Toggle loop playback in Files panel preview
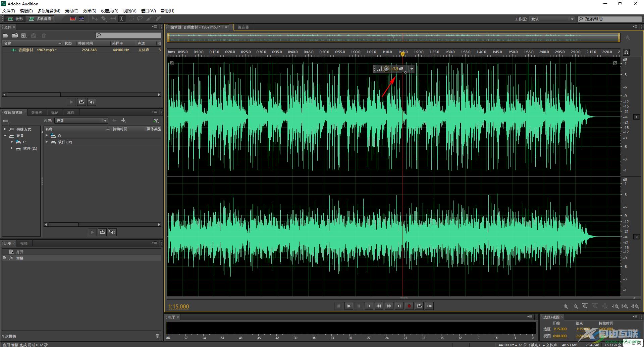This screenshot has width=644, height=347. pos(81,102)
